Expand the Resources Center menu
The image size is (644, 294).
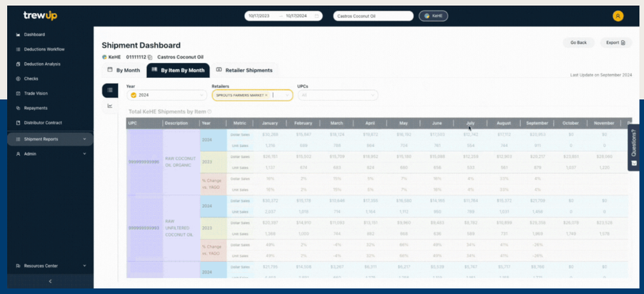(50, 266)
